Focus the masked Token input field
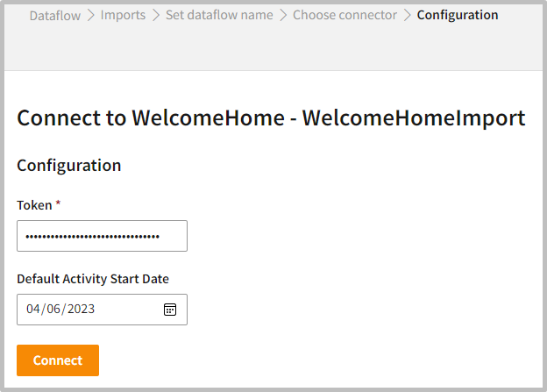 [102, 236]
